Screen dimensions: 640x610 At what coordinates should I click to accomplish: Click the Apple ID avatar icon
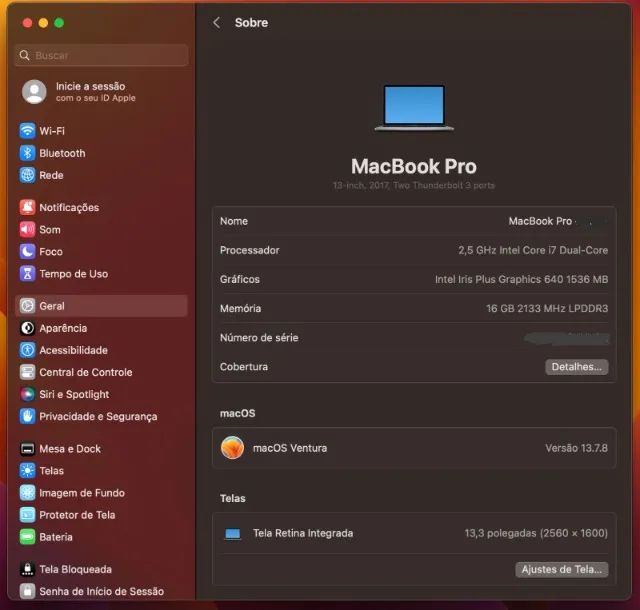pyautogui.click(x=34, y=91)
